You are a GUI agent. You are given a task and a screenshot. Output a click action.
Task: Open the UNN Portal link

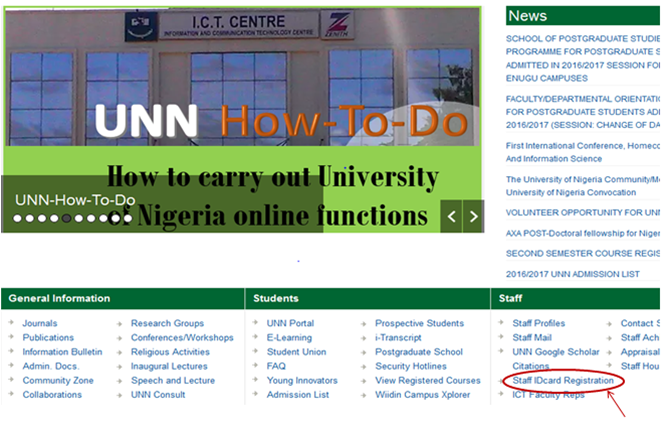[x=291, y=324]
